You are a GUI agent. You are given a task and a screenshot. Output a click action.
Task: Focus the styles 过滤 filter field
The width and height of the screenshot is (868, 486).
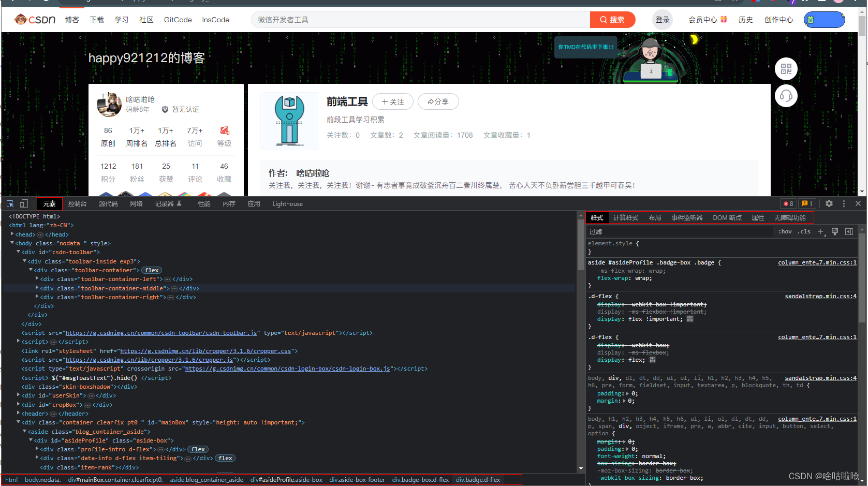[680, 231]
